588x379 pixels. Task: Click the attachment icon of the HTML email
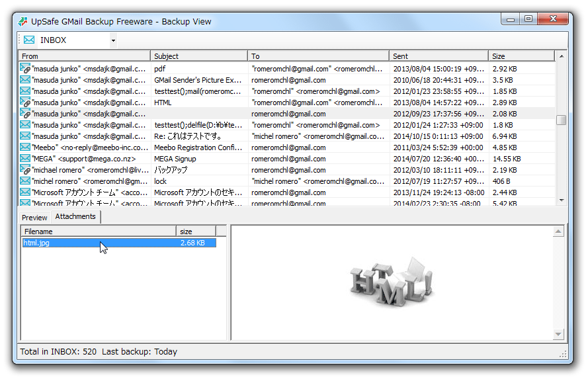tap(25, 103)
